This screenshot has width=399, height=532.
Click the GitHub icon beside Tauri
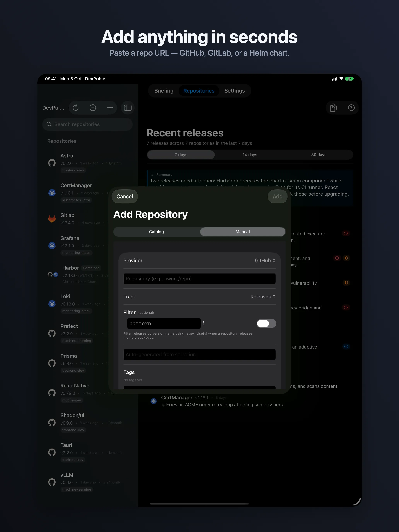[x=52, y=452]
